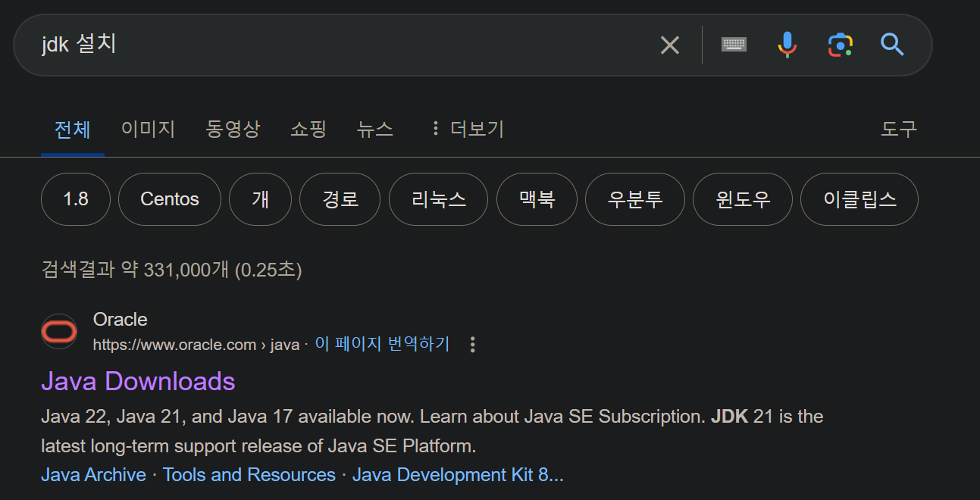
Task: Go to the 뉴스 tab
Action: point(375,129)
